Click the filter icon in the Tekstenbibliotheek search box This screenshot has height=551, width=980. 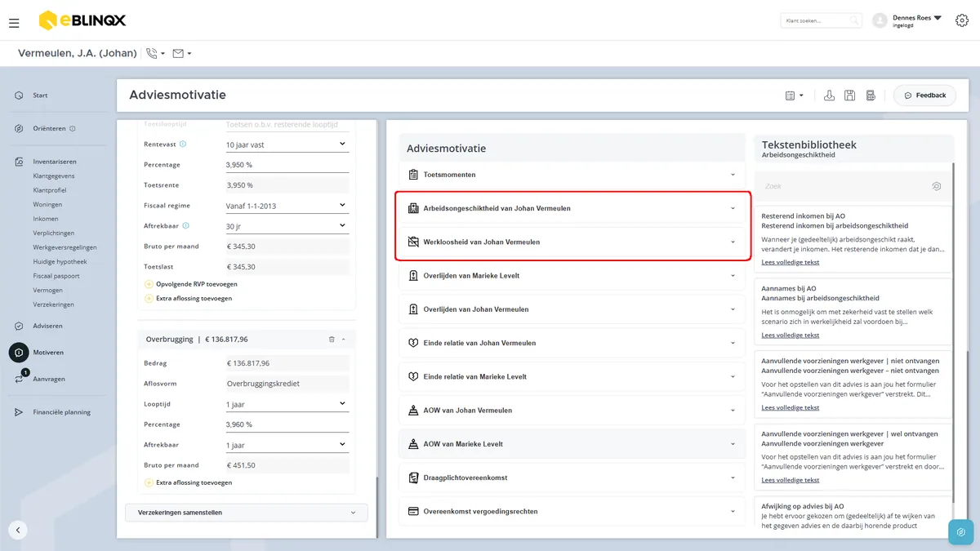point(936,186)
